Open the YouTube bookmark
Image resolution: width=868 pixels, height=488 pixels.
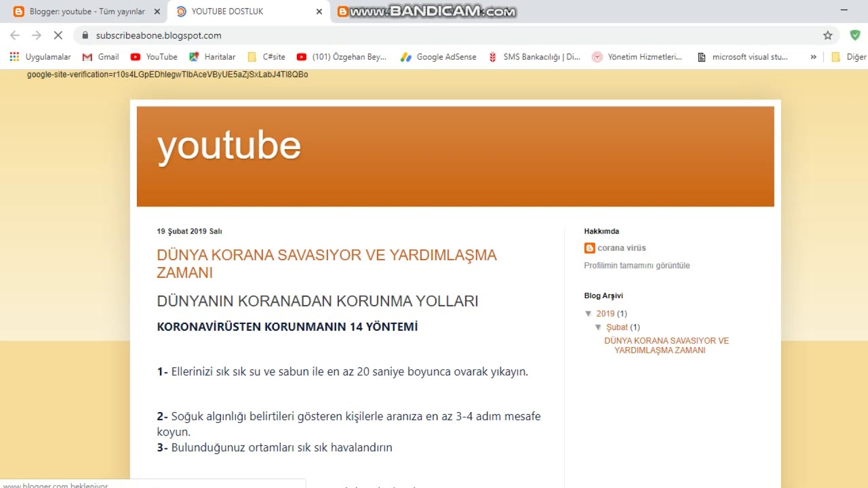tap(154, 57)
